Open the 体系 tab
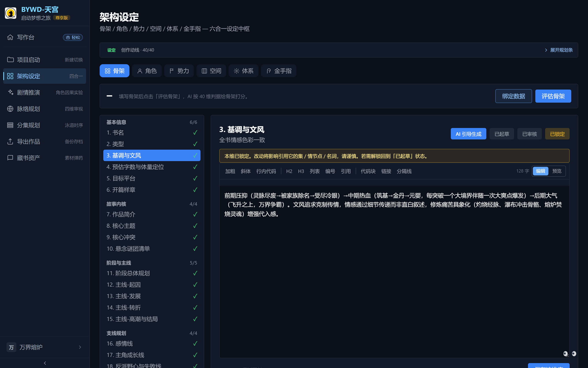The height and width of the screenshot is (368, 588). pyautogui.click(x=243, y=71)
